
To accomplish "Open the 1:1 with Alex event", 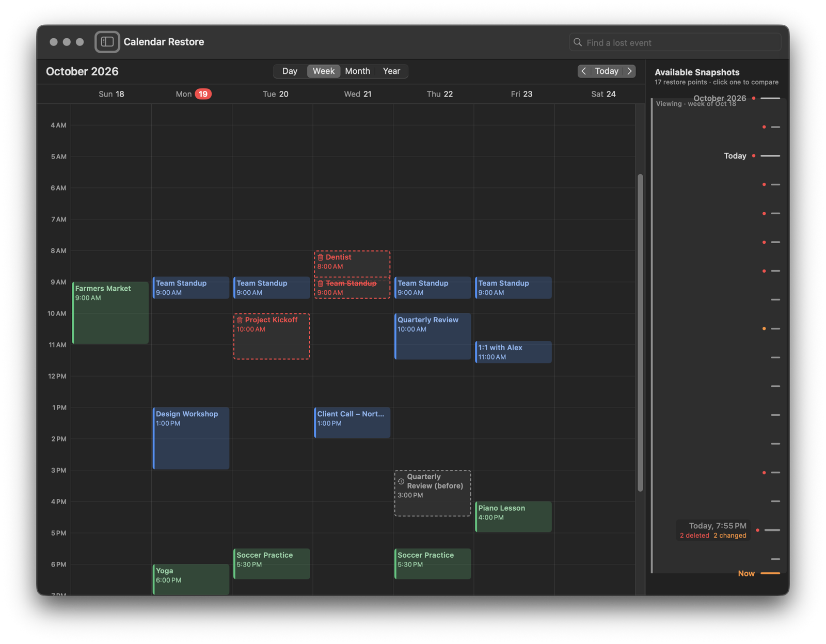I will 513,352.
